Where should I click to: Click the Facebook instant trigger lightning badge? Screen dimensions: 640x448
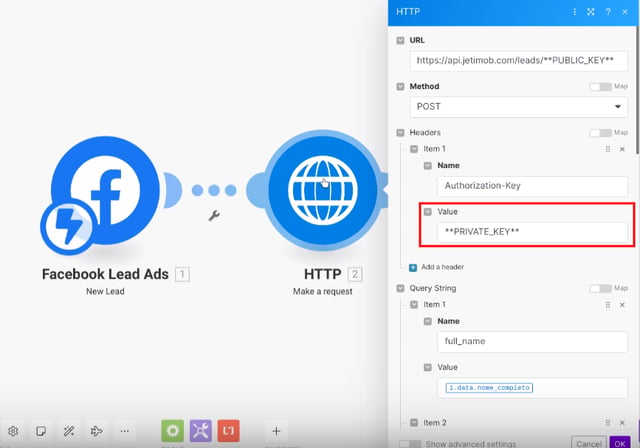(x=69, y=226)
